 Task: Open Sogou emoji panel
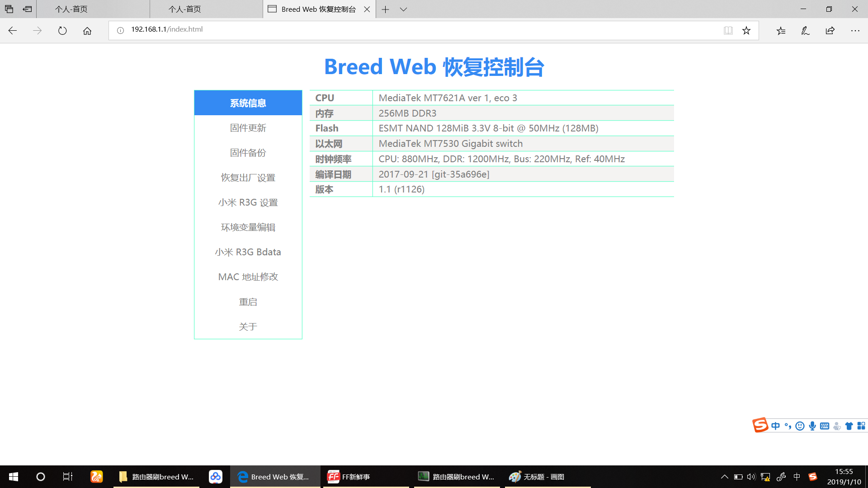[x=800, y=426]
